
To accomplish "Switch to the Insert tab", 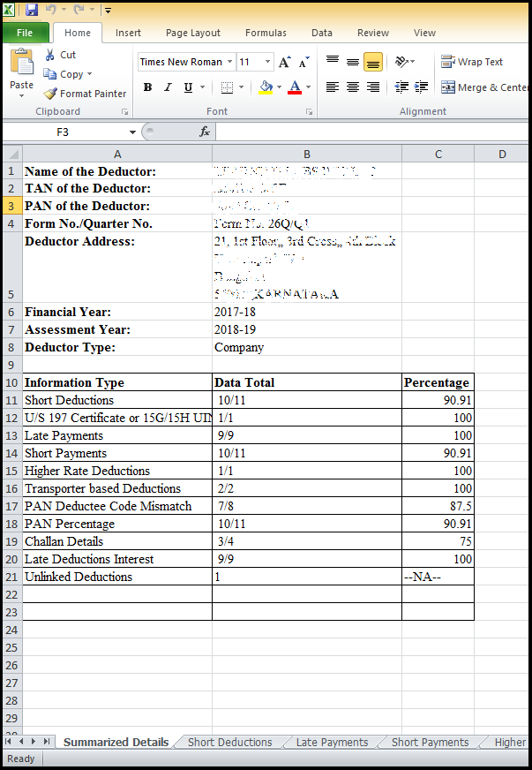I will point(128,33).
